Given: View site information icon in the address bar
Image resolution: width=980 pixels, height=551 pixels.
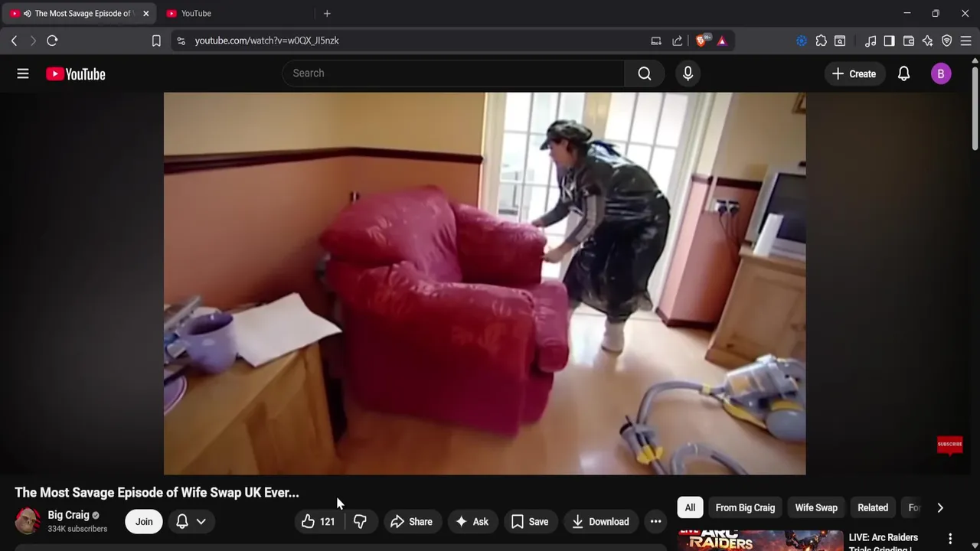Looking at the screenshot, I should [181, 41].
